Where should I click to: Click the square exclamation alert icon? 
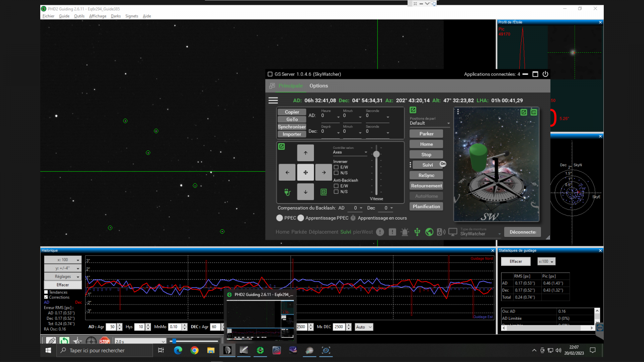(x=392, y=232)
